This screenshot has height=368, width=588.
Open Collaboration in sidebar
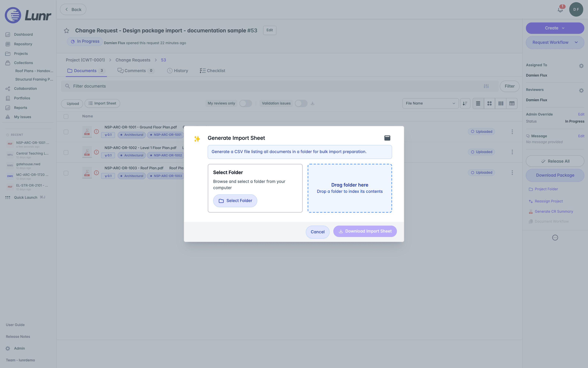[x=25, y=89]
